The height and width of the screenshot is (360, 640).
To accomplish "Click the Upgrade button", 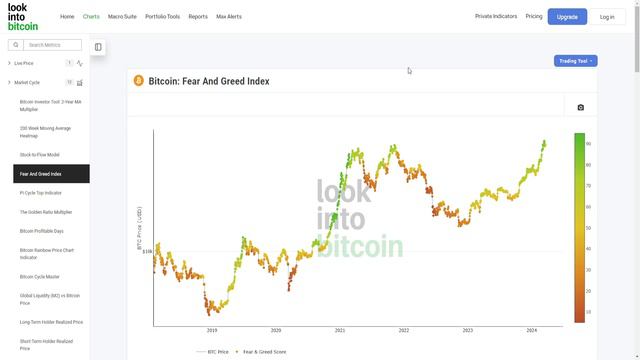I will (567, 17).
